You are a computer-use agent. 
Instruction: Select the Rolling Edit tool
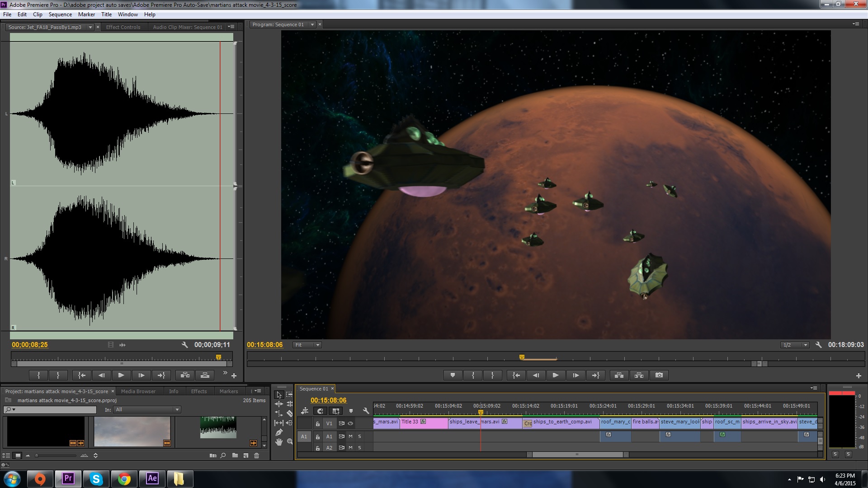pyautogui.click(x=289, y=404)
